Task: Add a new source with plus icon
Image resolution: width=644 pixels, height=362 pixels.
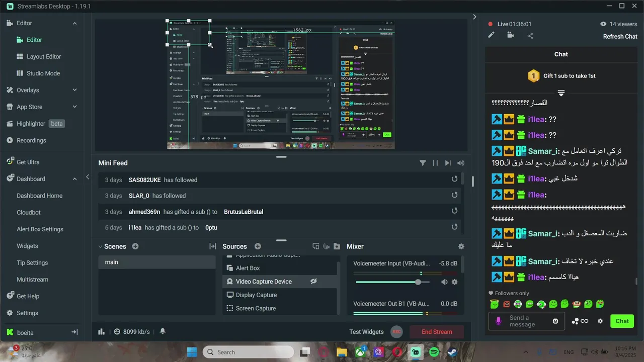Action: pos(258,246)
